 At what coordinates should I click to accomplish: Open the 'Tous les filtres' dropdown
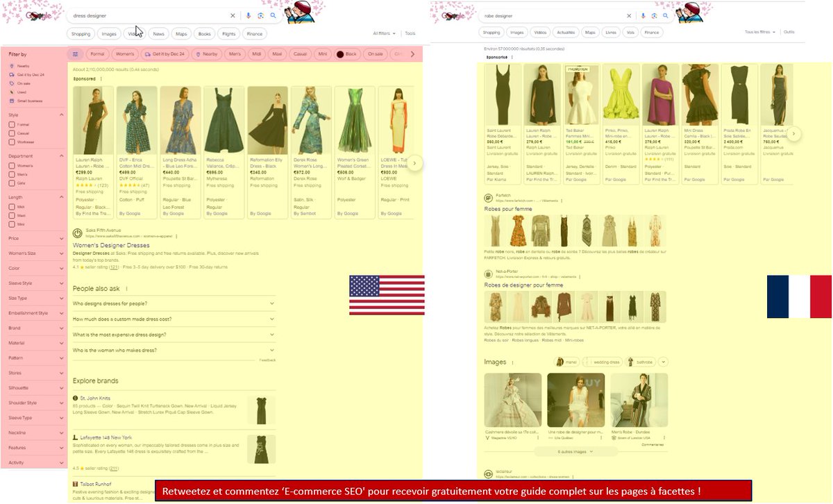pyautogui.click(x=759, y=32)
